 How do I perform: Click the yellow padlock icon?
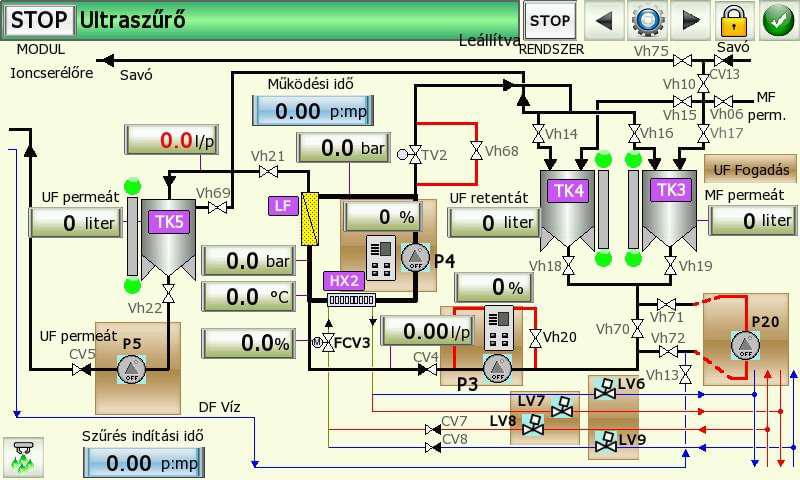tap(734, 19)
